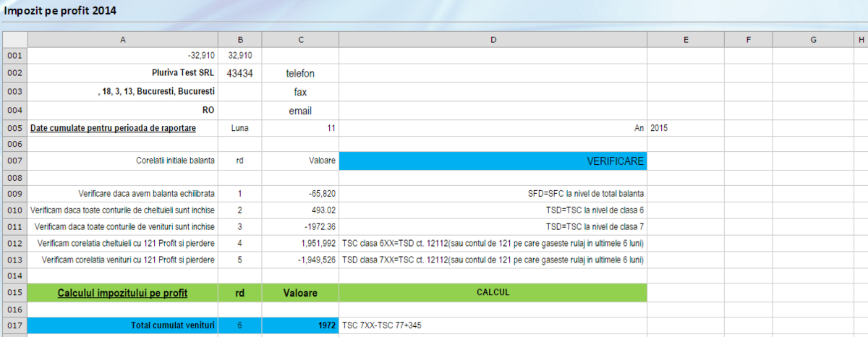
Task: Click the select-all corner cell
Action: (x=14, y=39)
